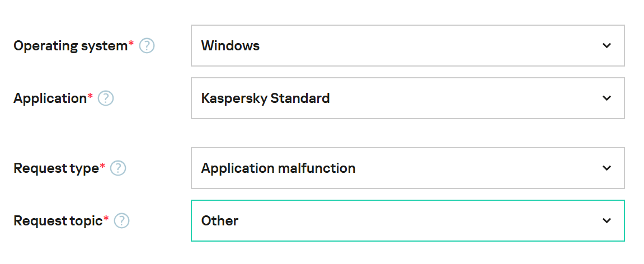Screen dimensions: 644x264
Task: Click the 'Application' field label
Action: point(50,98)
